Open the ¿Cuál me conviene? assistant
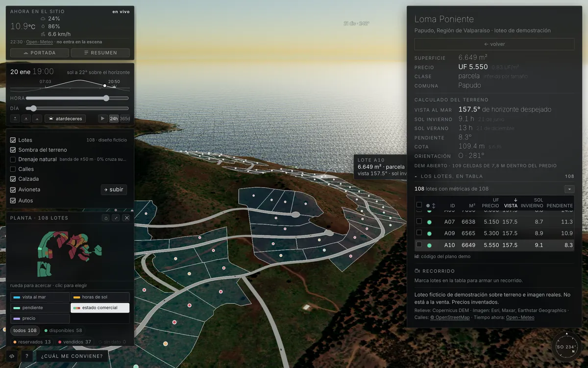 (72, 356)
